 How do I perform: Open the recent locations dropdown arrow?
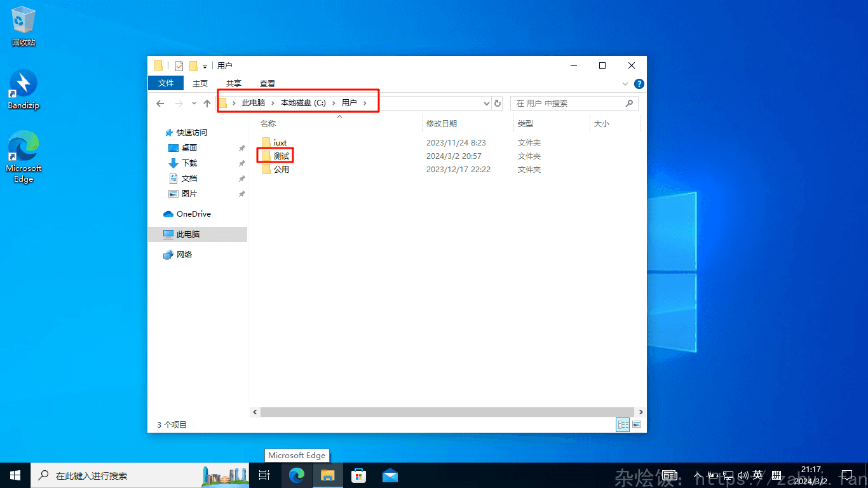(x=194, y=104)
